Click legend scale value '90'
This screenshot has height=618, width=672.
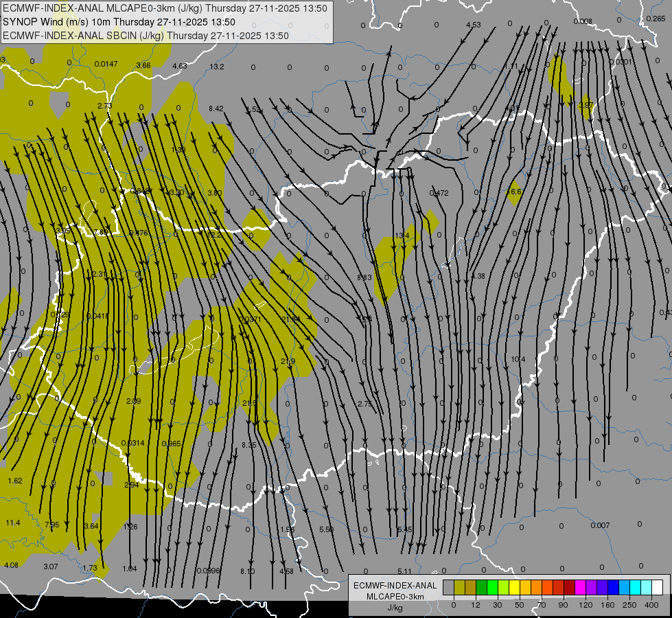click(563, 605)
